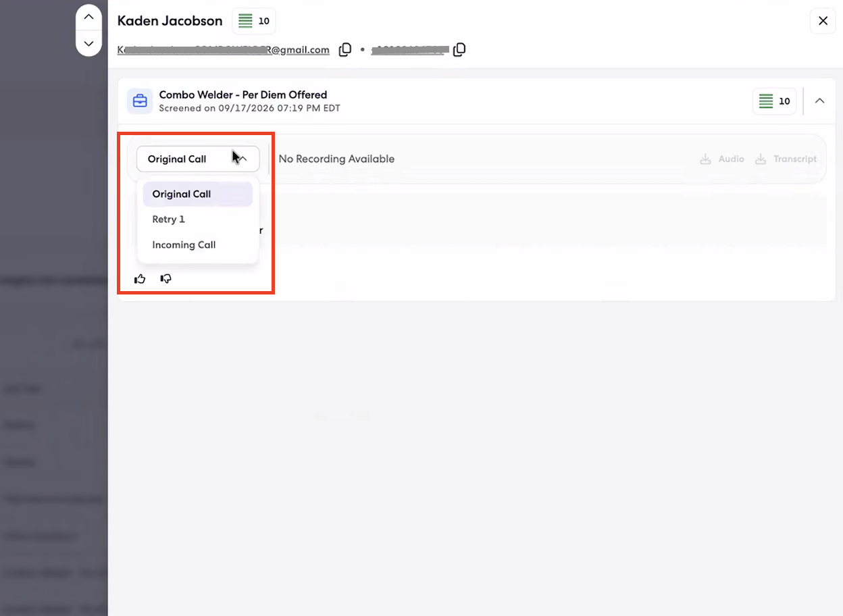The width and height of the screenshot is (843, 616).
Task: Collapse the Combo Welder screening section
Action: coord(819,101)
